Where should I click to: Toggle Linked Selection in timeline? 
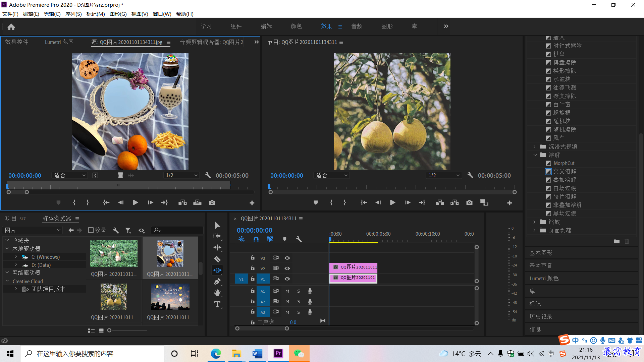[x=270, y=239]
